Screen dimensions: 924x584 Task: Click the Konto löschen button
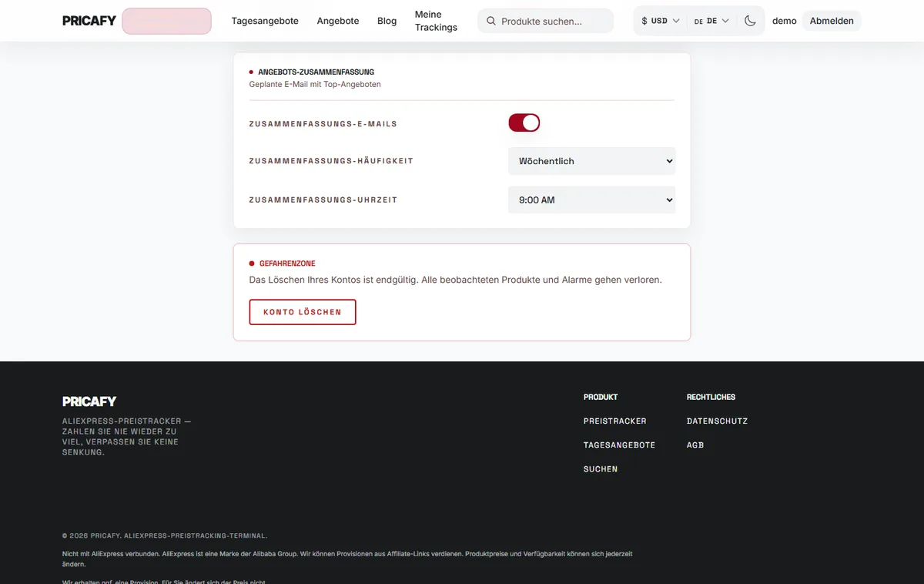(x=303, y=312)
